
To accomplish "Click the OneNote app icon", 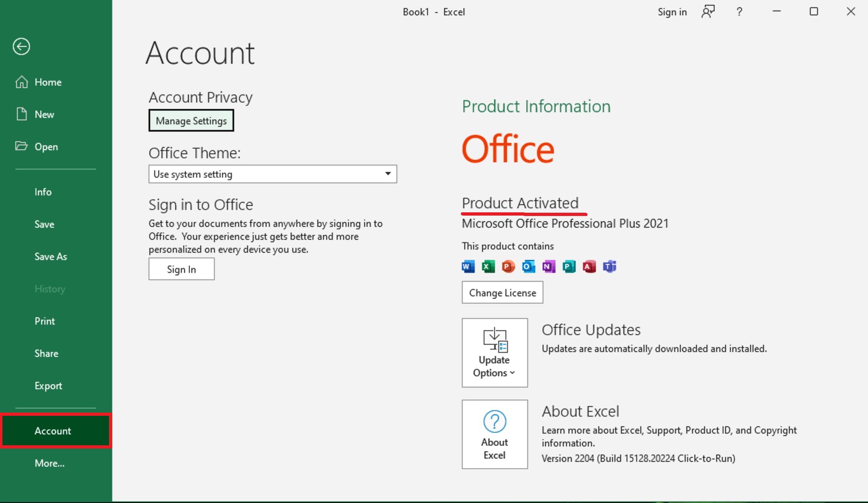I will (549, 266).
